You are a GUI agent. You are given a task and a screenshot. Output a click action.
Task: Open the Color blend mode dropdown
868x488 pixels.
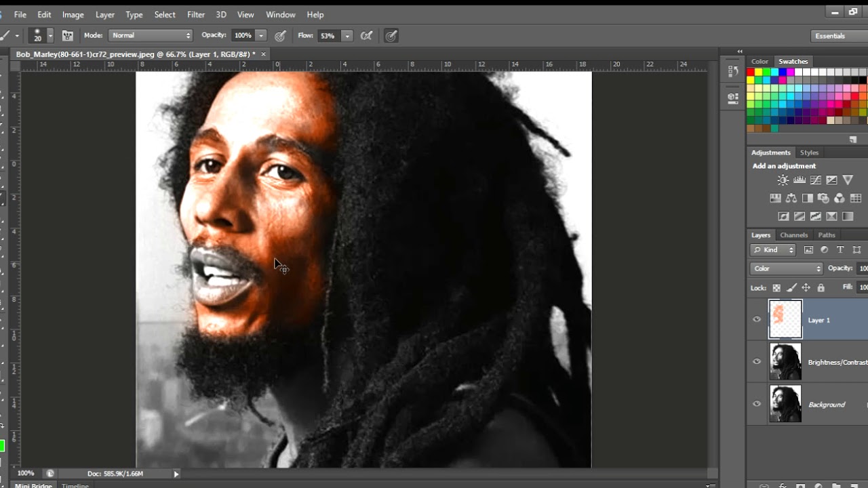[x=787, y=268]
